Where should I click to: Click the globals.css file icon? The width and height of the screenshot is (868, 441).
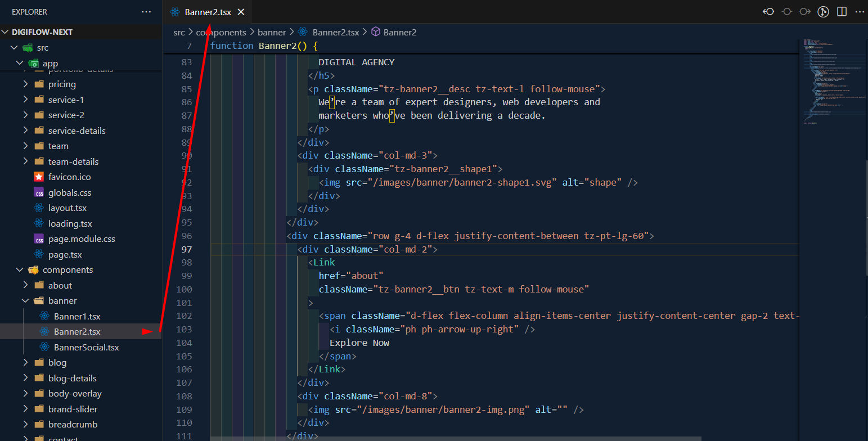click(39, 192)
